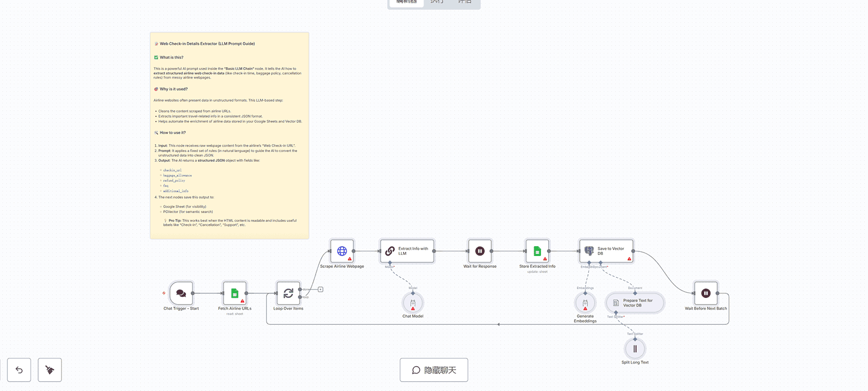Viewport: 868px width, 391px height.
Task: Open the Generate Embeddings sub-node
Action: pyautogui.click(x=585, y=303)
